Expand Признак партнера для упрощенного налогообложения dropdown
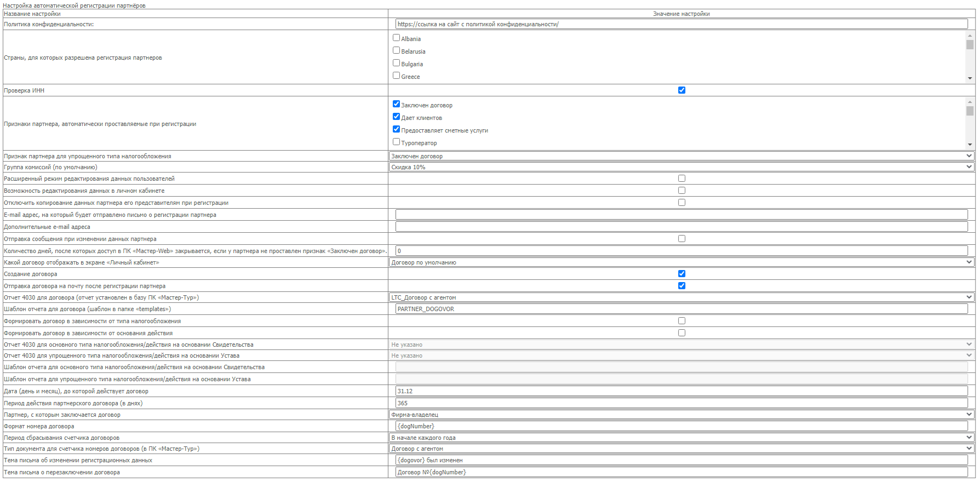The height and width of the screenshot is (482, 980). [x=681, y=156]
